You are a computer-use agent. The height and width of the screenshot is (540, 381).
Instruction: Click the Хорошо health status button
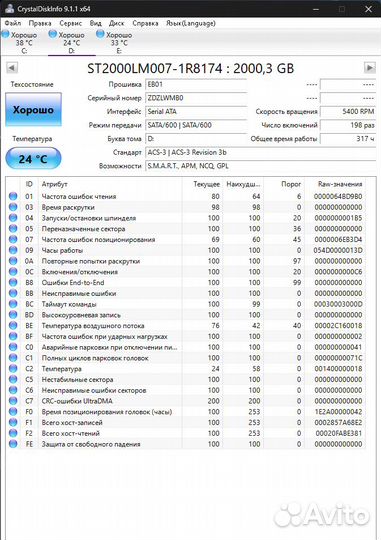[x=33, y=110]
